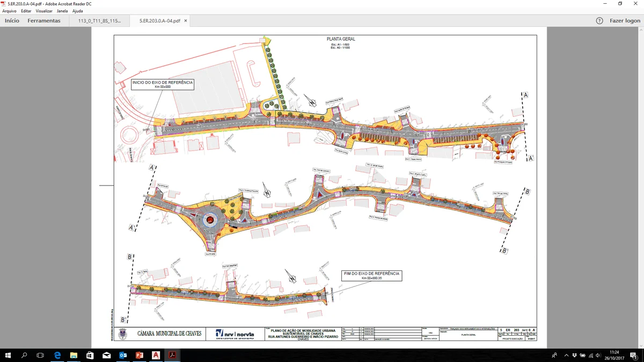Open the Mail app from the taskbar
The height and width of the screenshot is (362, 644).
106,354
